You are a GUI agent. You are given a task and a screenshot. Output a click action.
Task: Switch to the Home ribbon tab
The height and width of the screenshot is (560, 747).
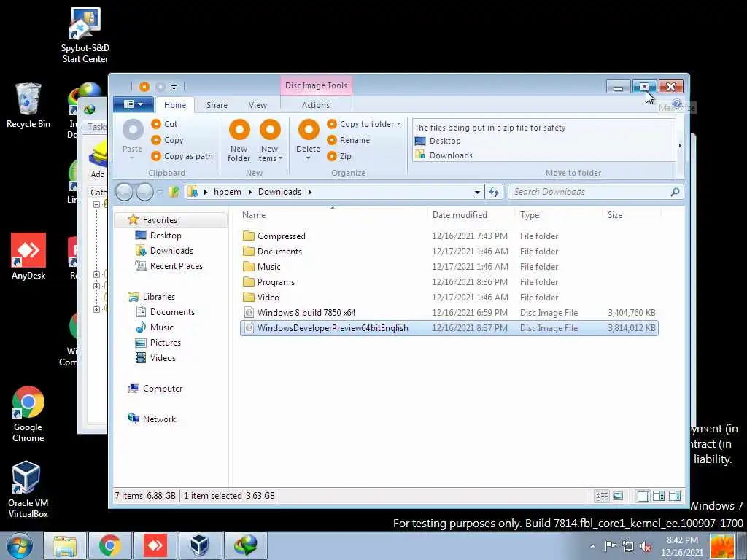click(175, 105)
